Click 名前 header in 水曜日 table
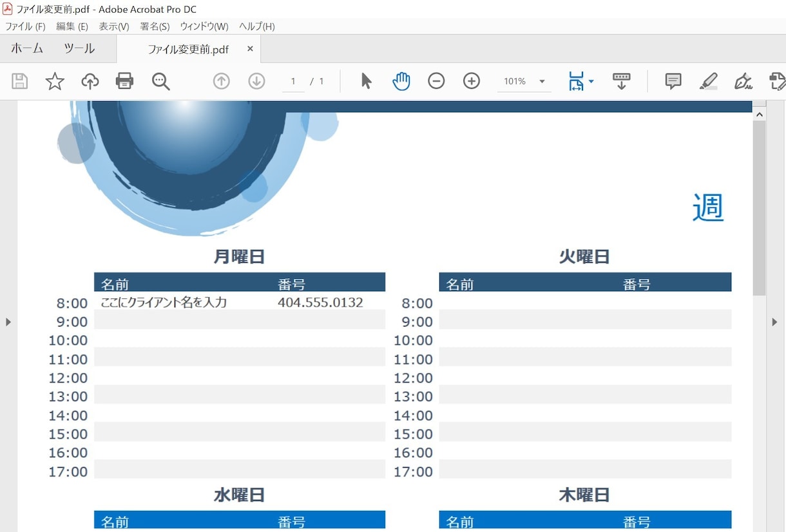This screenshot has height=532, width=786. click(x=115, y=522)
